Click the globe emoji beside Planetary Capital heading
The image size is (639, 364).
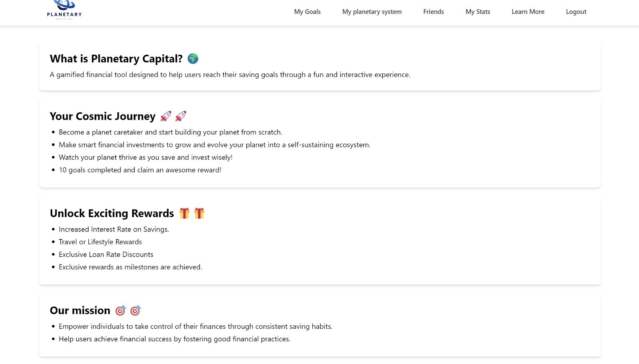(193, 59)
